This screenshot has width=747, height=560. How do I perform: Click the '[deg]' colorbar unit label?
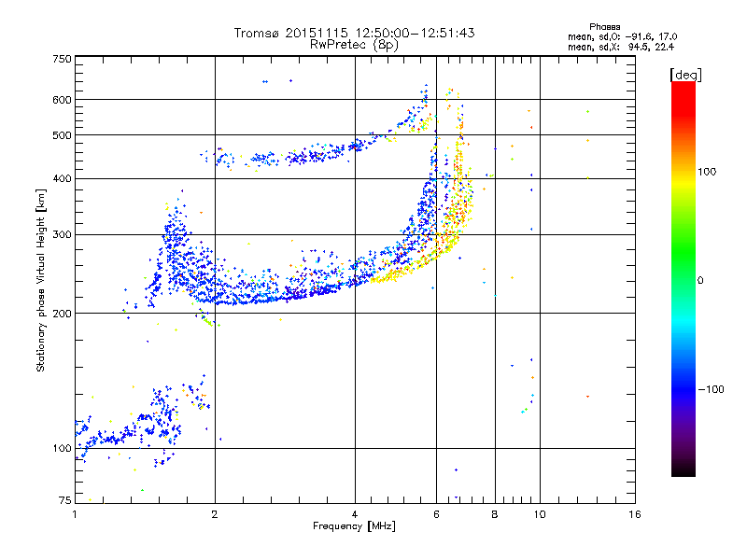tap(685, 75)
